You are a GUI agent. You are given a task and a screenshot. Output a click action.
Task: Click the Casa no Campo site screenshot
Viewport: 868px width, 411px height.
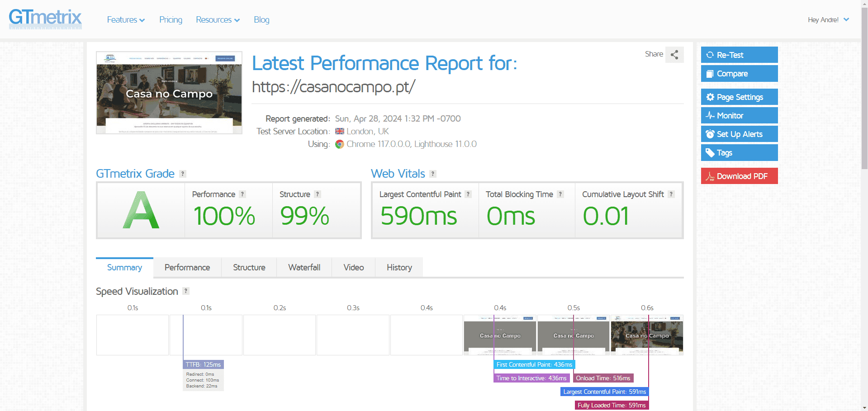[x=169, y=93]
